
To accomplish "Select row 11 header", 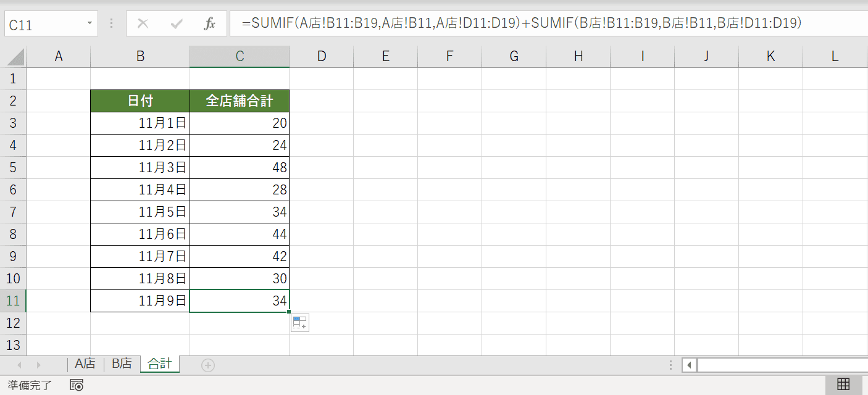I will pos(13,301).
